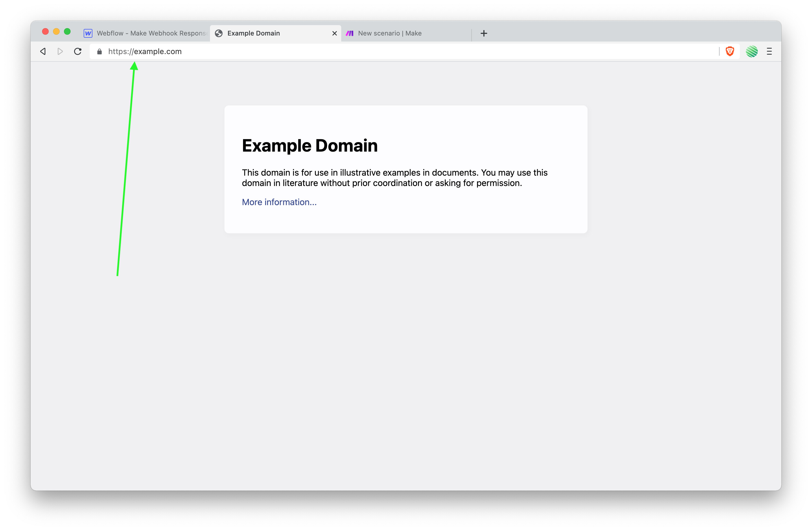Viewport: 812px width, 531px height.
Task: Switch to New scenario Make tab
Action: tap(406, 33)
